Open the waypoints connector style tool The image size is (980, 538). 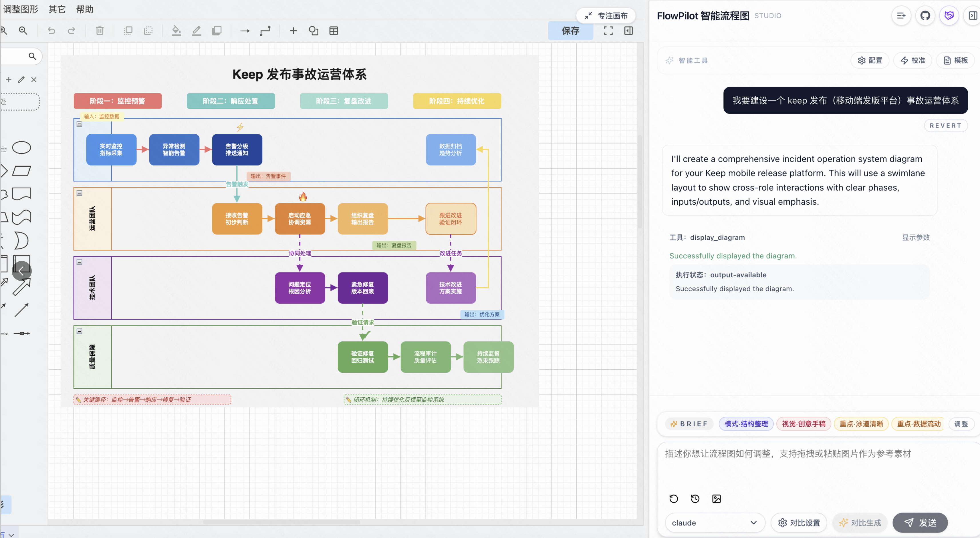(265, 30)
